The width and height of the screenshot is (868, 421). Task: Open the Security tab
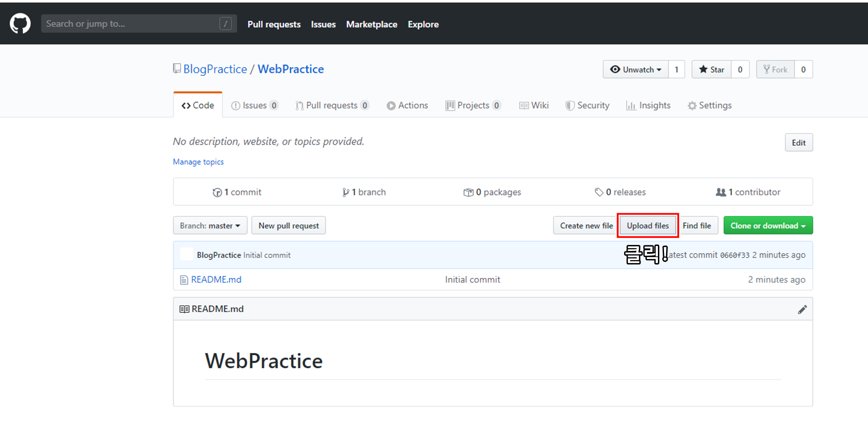[587, 105]
